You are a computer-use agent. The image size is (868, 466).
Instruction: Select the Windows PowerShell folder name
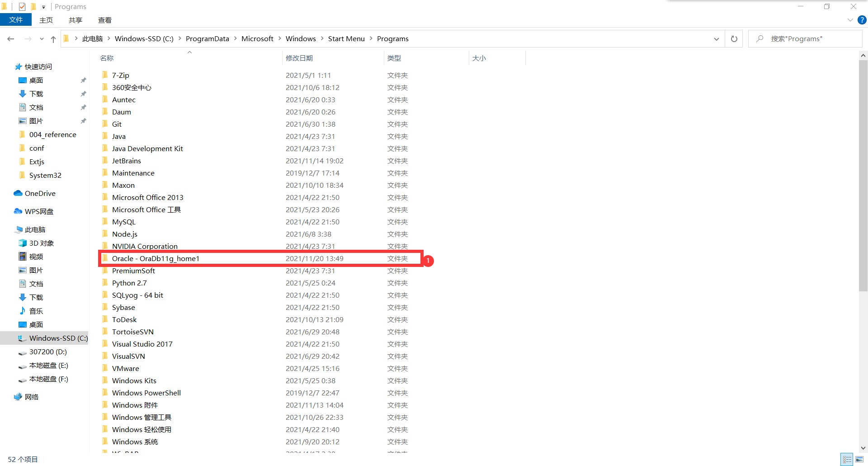[x=146, y=393]
